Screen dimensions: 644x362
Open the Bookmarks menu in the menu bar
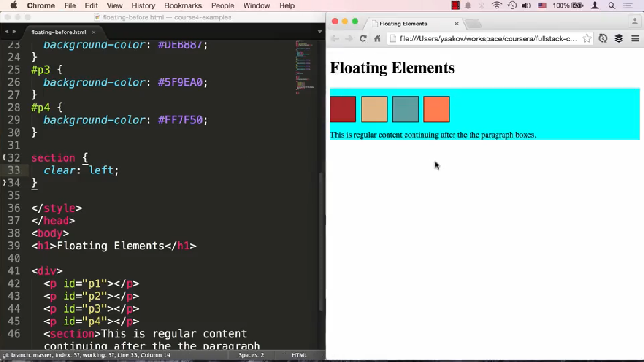coord(183,6)
